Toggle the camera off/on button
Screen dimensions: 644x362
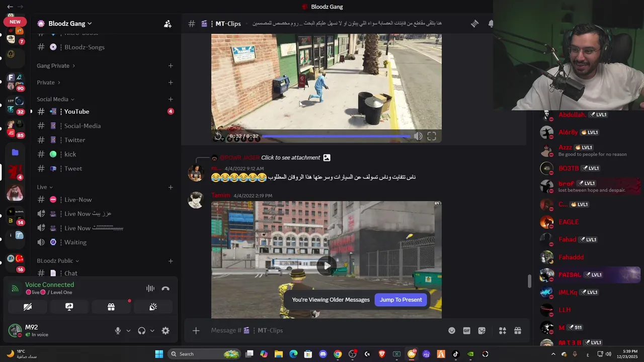tap(28, 307)
